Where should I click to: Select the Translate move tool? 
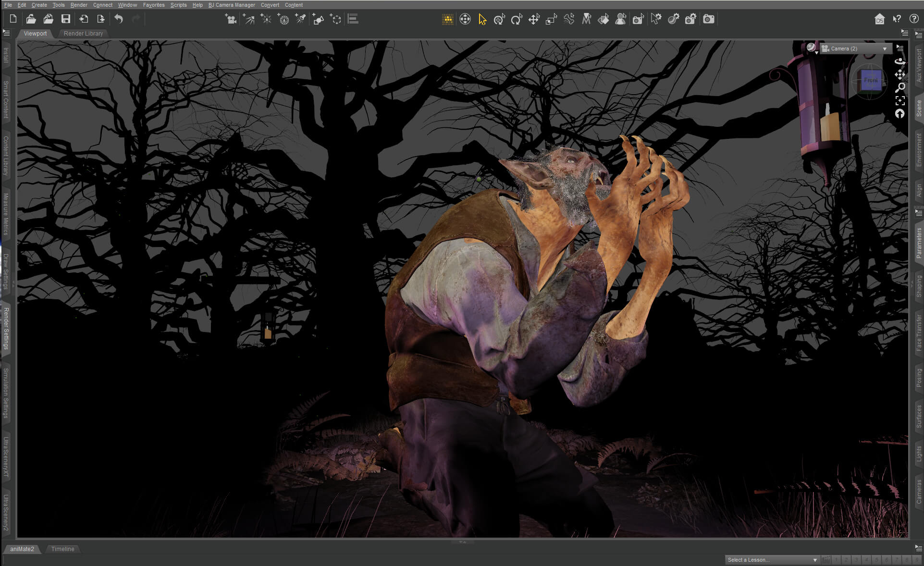point(534,19)
